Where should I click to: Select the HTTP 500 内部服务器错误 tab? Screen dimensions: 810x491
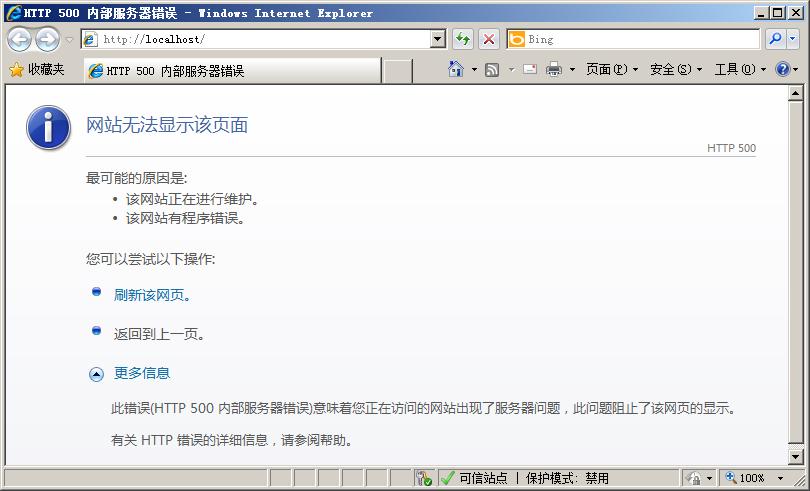(232, 71)
